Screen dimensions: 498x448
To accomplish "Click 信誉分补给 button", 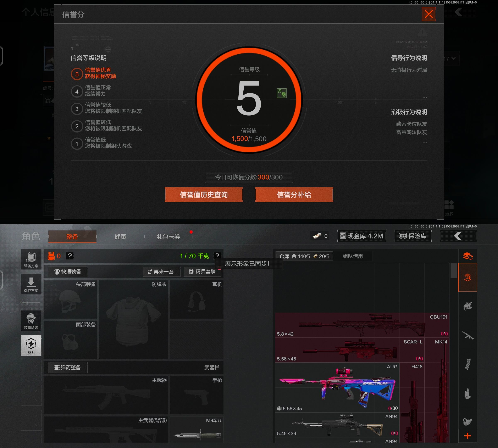I will click(294, 195).
